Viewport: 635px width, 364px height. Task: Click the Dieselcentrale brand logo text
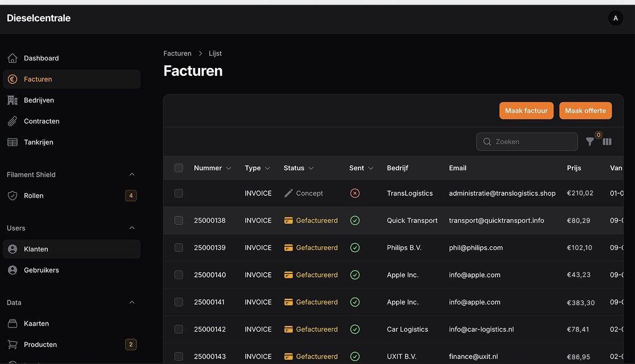(x=38, y=18)
